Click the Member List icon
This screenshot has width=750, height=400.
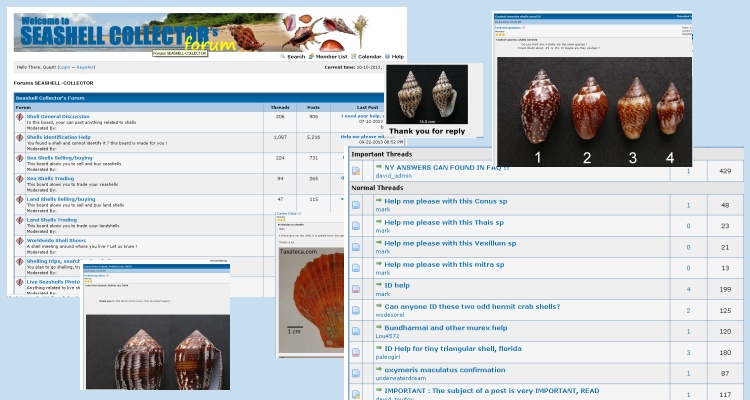(x=311, y=56)
